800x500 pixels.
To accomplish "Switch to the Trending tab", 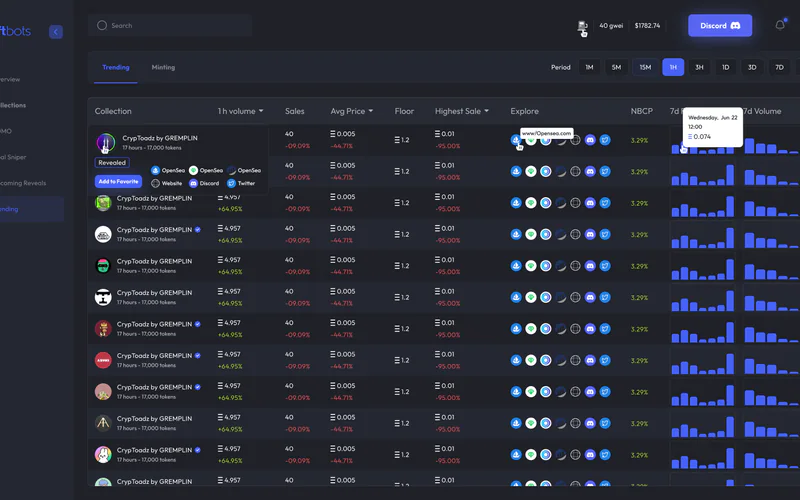I will [116, 67].
